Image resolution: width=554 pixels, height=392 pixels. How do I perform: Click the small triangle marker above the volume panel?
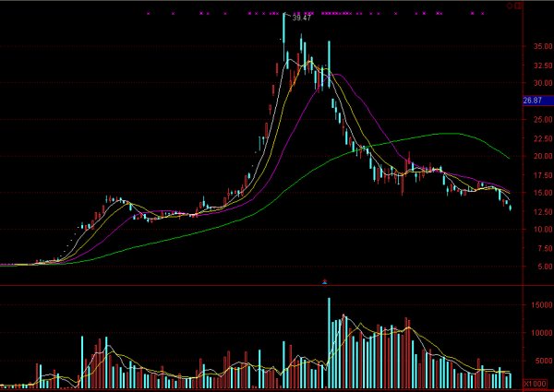pos(324,280)
